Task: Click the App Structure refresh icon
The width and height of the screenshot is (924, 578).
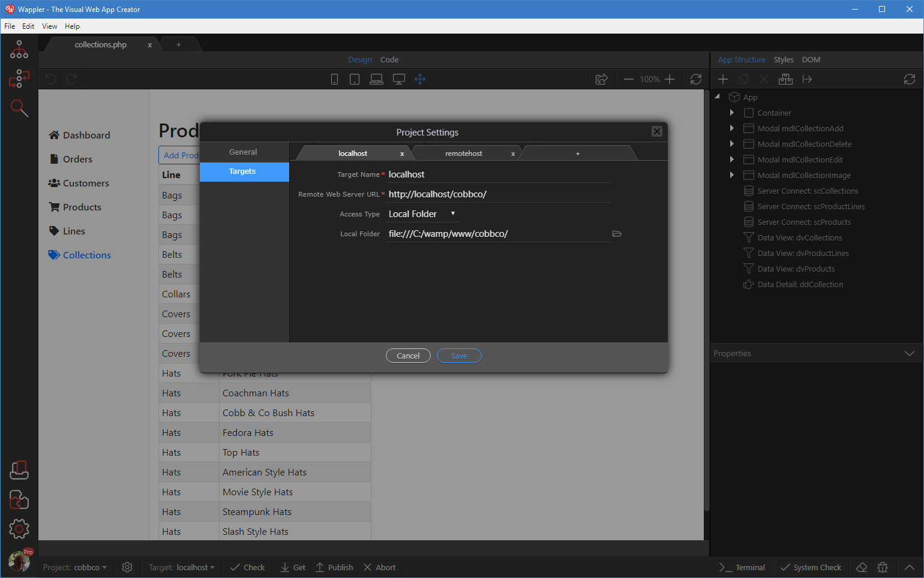Action: 910,79
